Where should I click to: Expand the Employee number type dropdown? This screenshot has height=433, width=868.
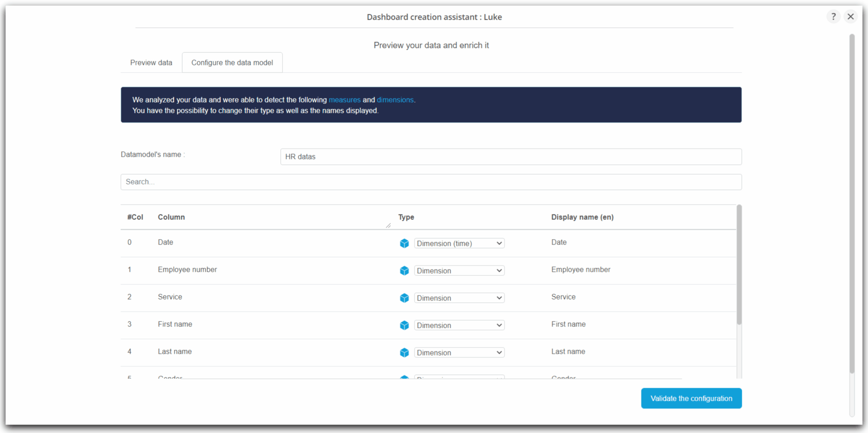pos(459,270)
